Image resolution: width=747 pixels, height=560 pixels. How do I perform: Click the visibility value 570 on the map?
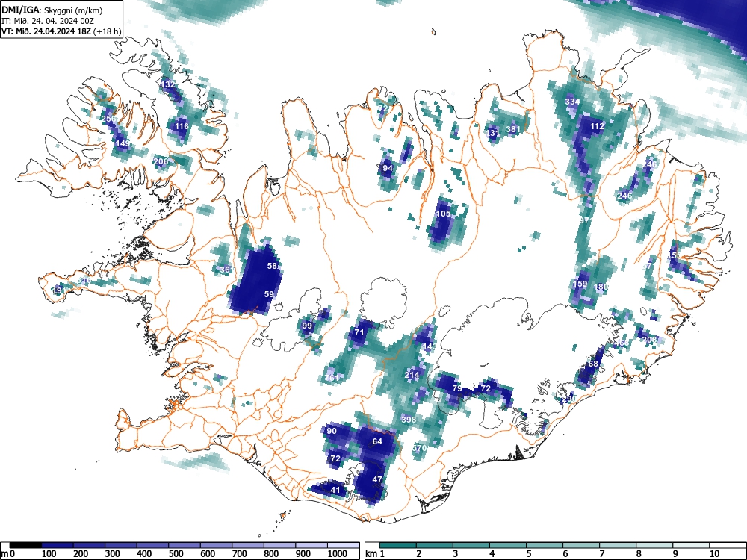[x=419, y=448]
